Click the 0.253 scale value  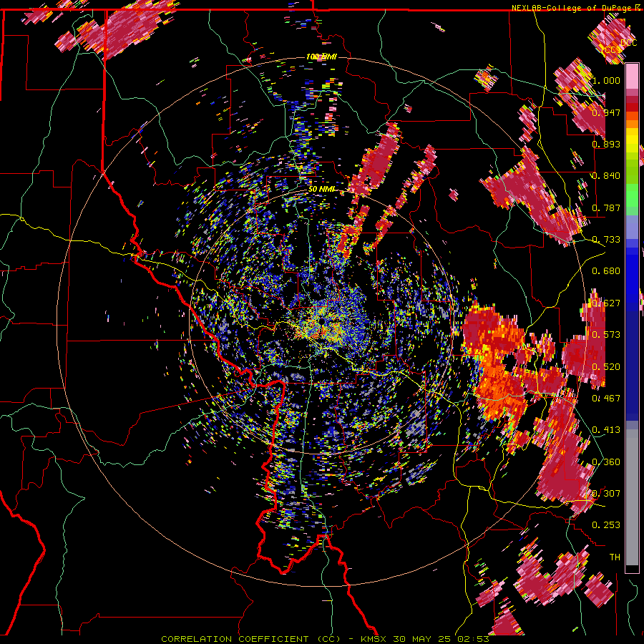tap(606, 525)
